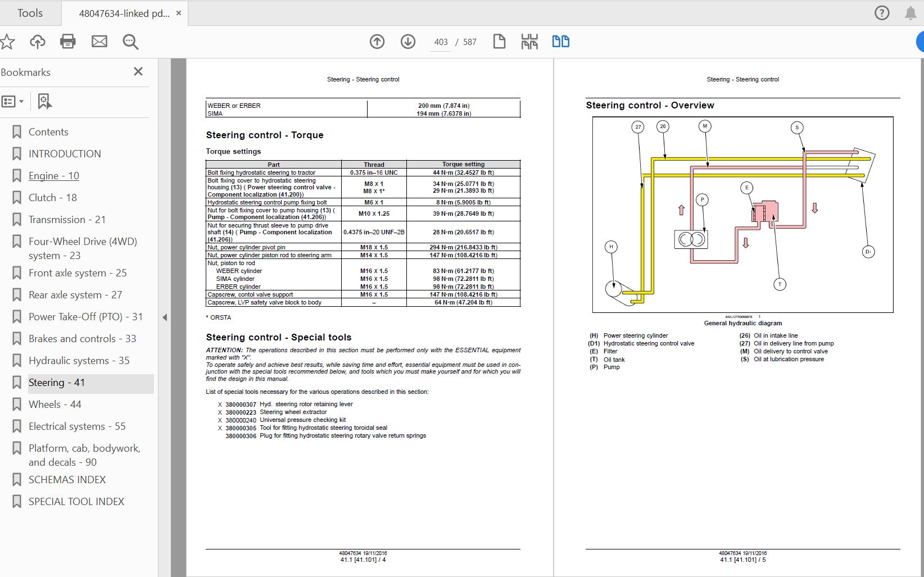The width and height of the screenshot is (924, 577).
Task: Select the 48047634-linked pdf tab
Action: [124, 13]
